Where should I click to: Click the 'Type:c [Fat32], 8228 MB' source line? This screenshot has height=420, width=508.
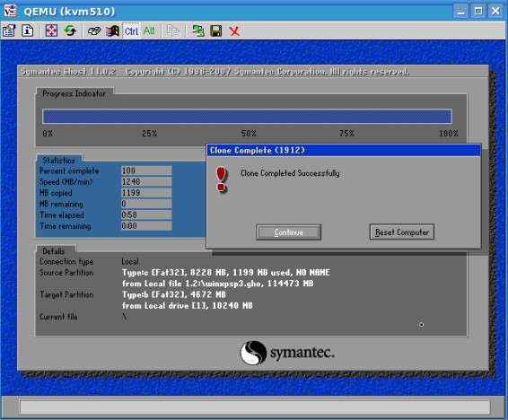pyautogui.click(x=226, y=273)
